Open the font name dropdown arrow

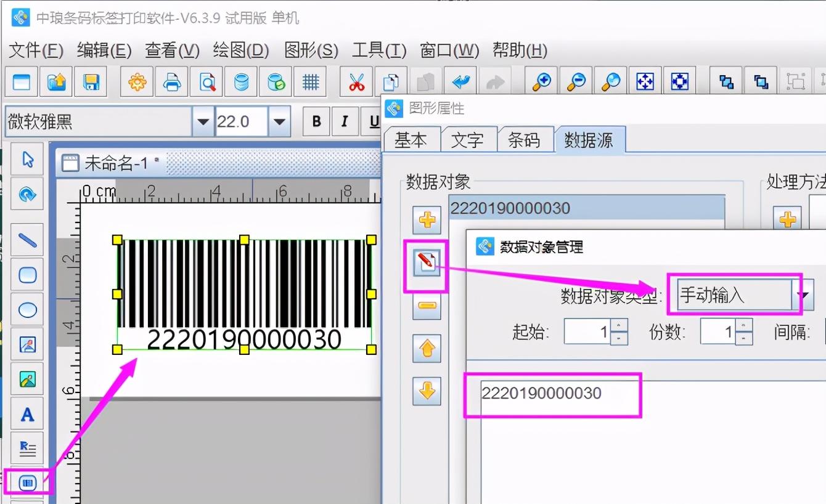[202, 121]
